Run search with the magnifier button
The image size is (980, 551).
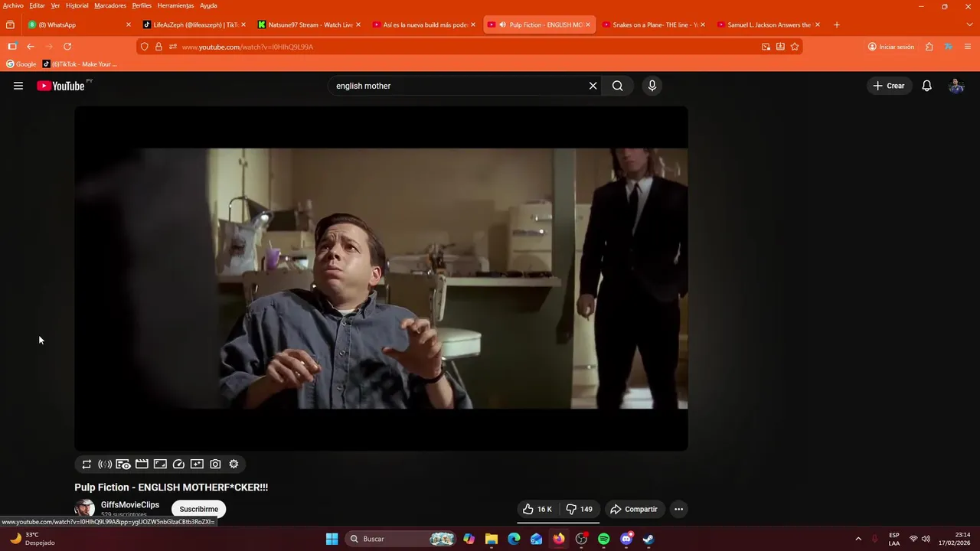point(617,86)
